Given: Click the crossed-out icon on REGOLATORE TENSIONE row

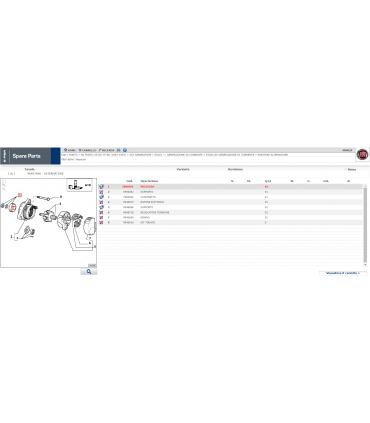Looking at the screenshot, I should click(x=101, y=212).
